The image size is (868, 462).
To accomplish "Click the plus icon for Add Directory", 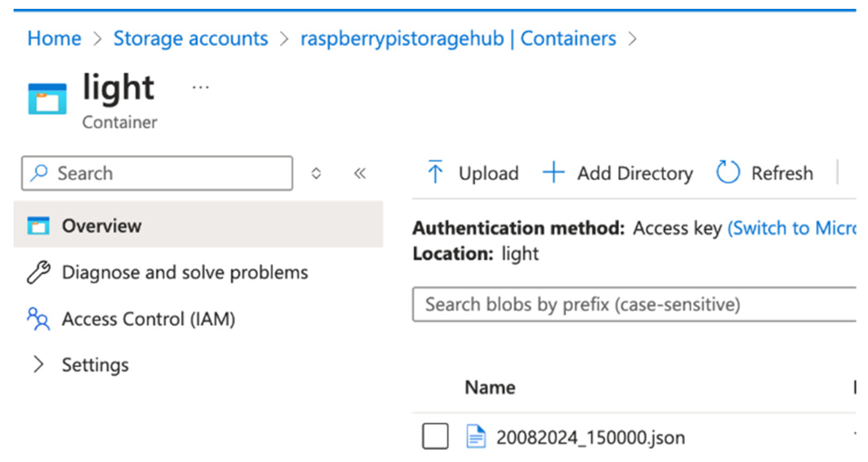I will point(553,173).
